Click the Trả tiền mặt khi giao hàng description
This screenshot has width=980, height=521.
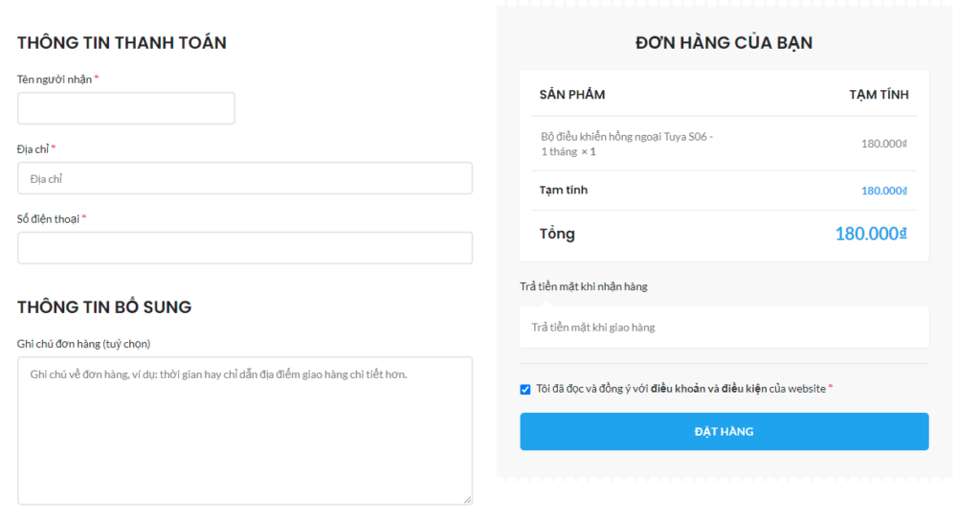(593, 328)
